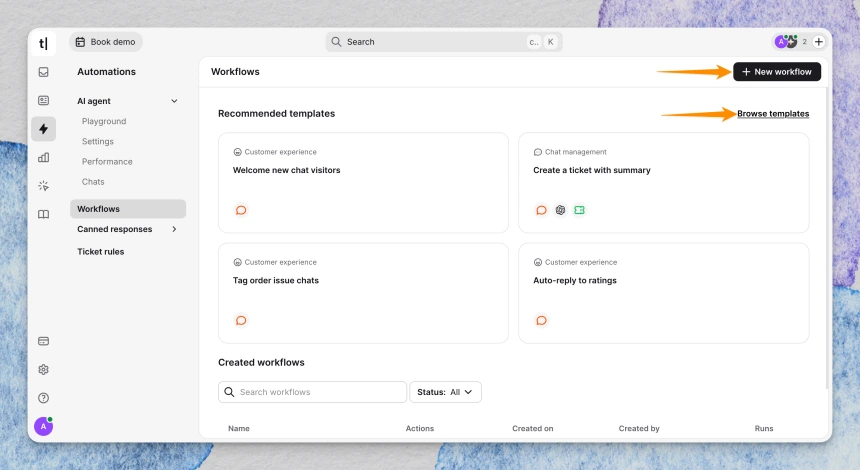The height and width of the screenshot is (470, 860).
Task: Open Welcome new chat visitors template
Action: [x=363, y=183]
